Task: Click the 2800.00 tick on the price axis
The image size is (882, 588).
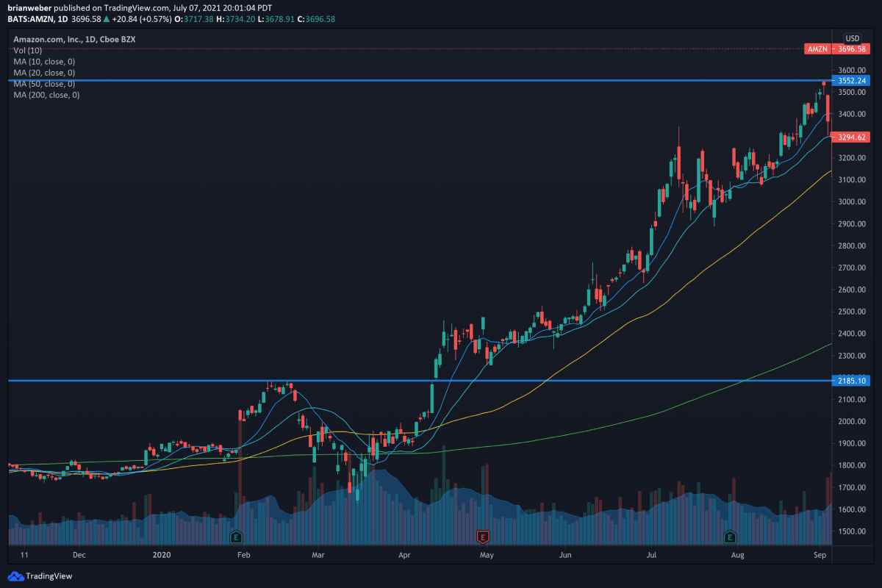Action: pyautogui.click(x=853, y=245)
